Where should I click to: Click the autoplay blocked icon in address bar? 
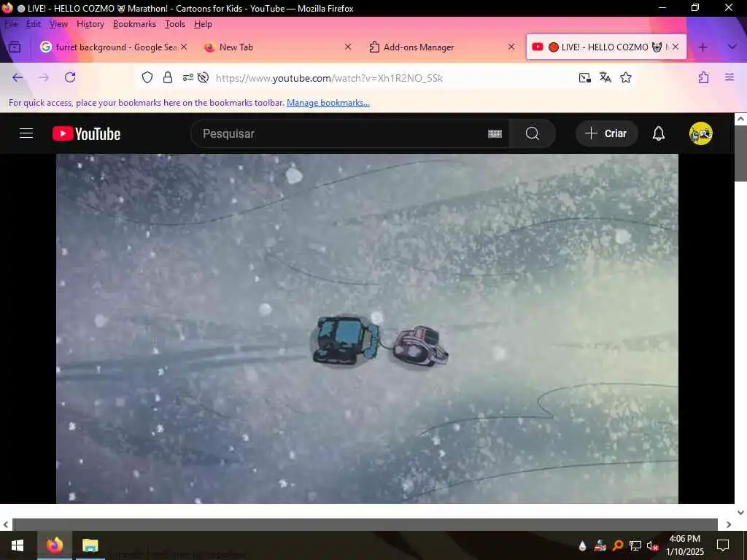click(203, 77)
